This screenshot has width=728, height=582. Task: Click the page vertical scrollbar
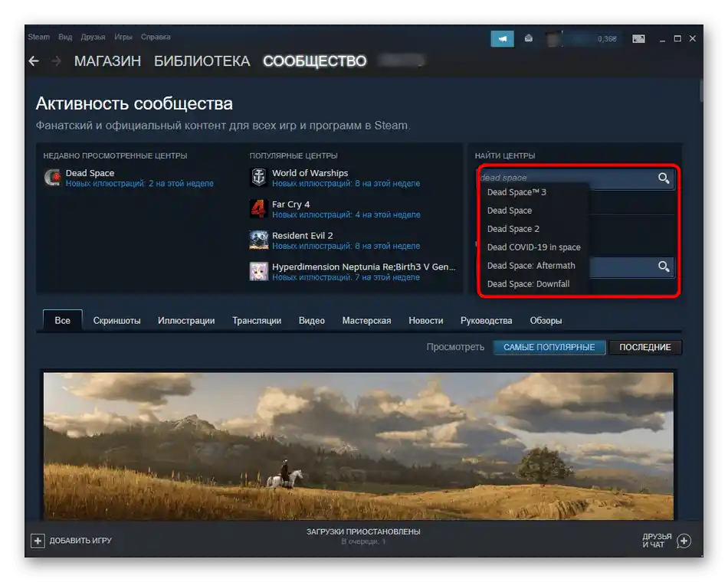701,91
